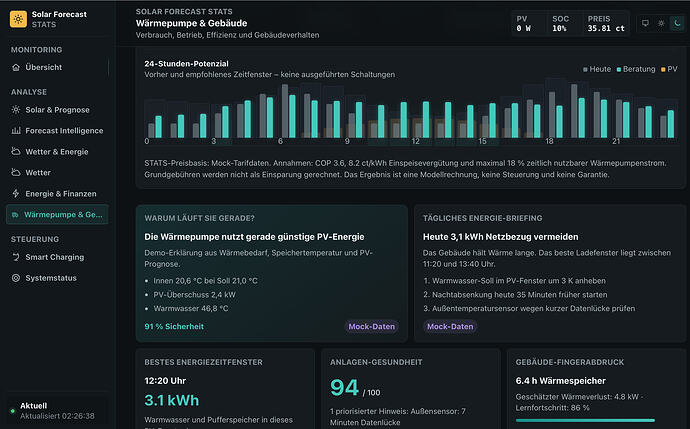Click the Smart Charging sidebar icon
The width and height of the screenshot is (690, 429).
tap(16, 257)
